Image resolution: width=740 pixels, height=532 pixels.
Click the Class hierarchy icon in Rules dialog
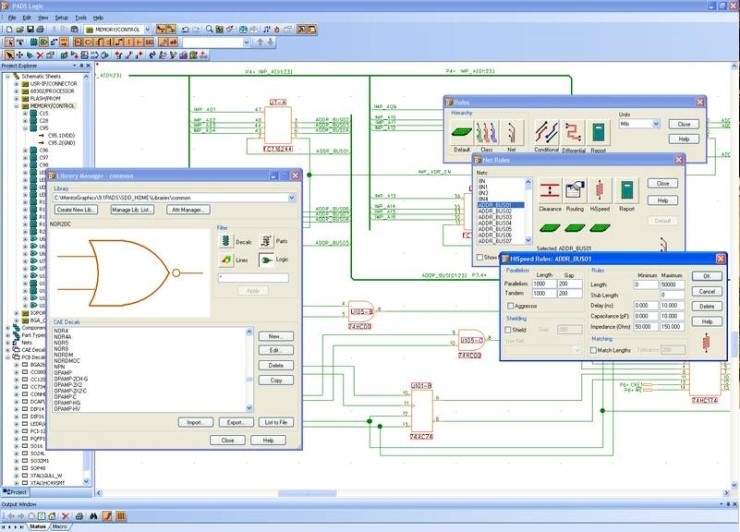[487, 132]
